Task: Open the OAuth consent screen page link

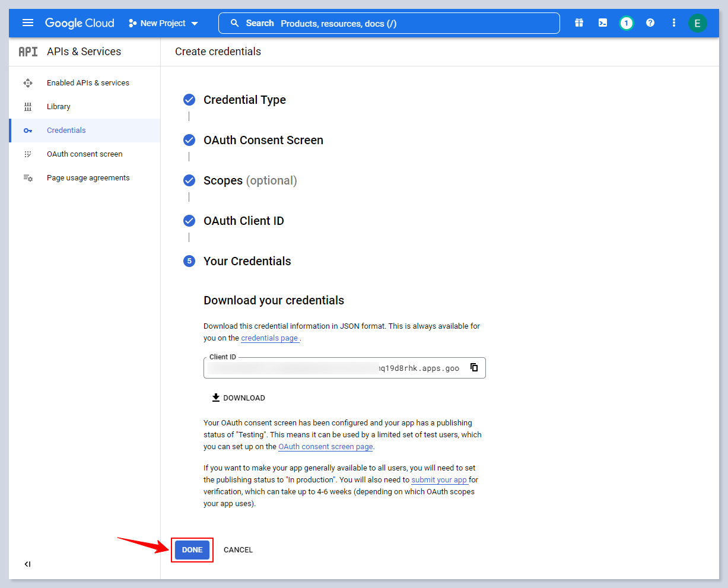Action: pos(326,447)
